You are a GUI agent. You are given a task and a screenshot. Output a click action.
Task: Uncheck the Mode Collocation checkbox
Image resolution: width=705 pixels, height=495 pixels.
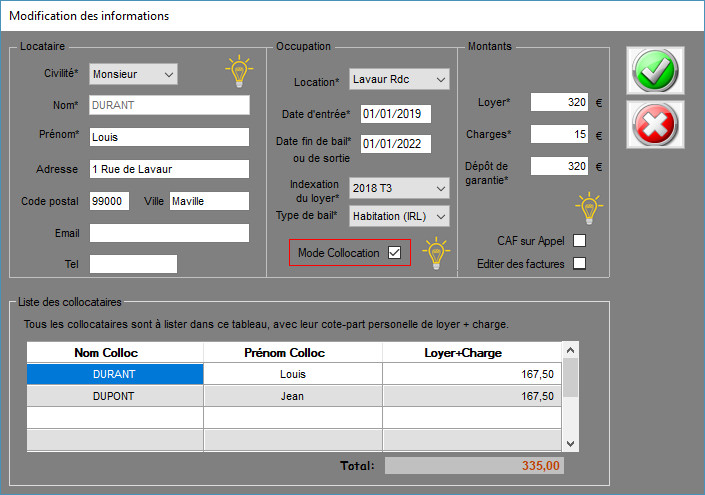[394, 253]
